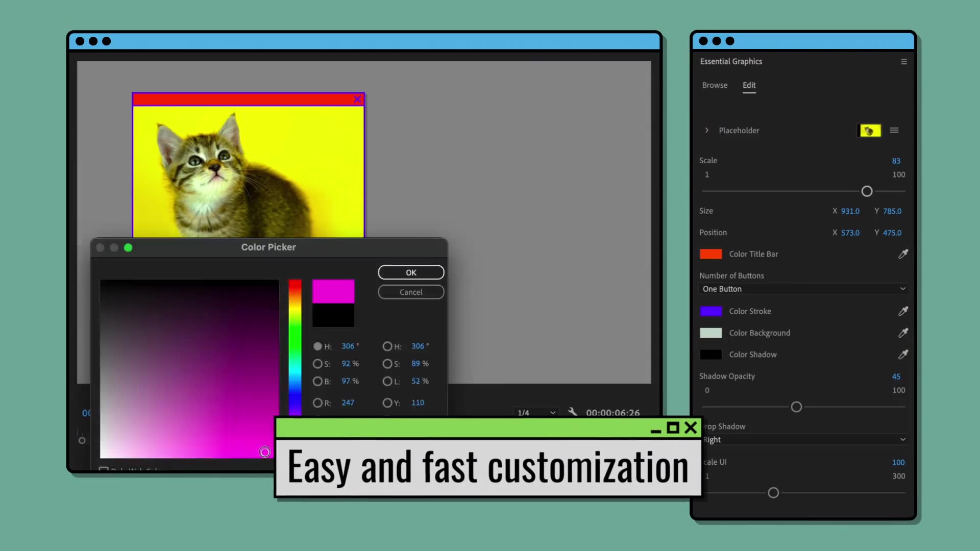Expand the Number of Buttons dropdown
Viewport: 980px width, 551px height.
point(802,289)
